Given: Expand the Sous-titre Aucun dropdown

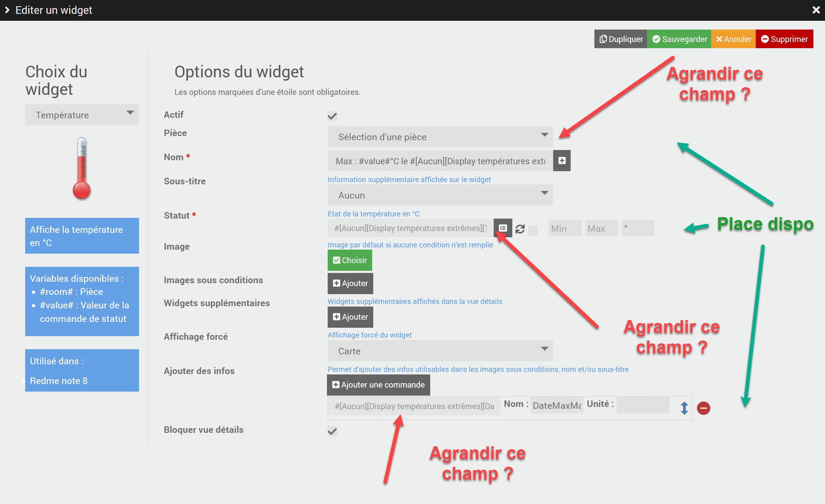Looking at the screenshot, I should point(440,195).
